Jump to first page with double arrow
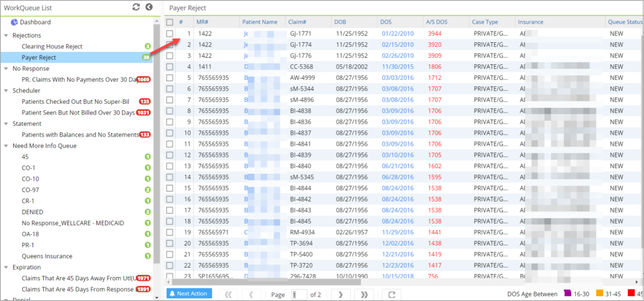The width and height of the screenshot is (644, 301). tap(228, 294)
